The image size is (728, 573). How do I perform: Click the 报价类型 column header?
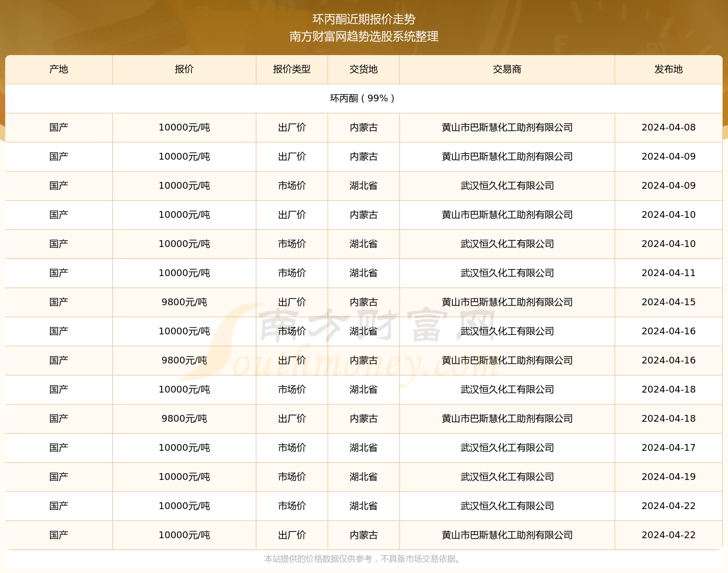click(x=292, y=69)
